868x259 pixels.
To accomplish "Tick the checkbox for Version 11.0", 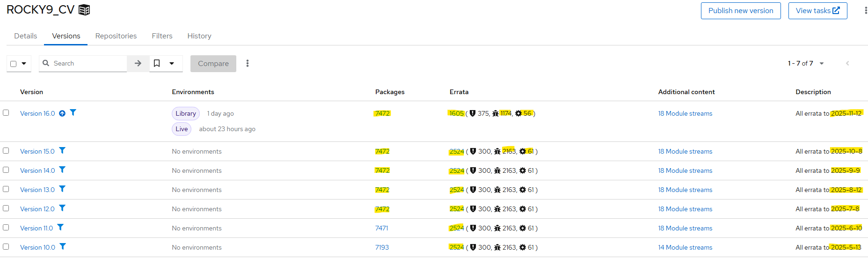I will click(x=6, y=227).
